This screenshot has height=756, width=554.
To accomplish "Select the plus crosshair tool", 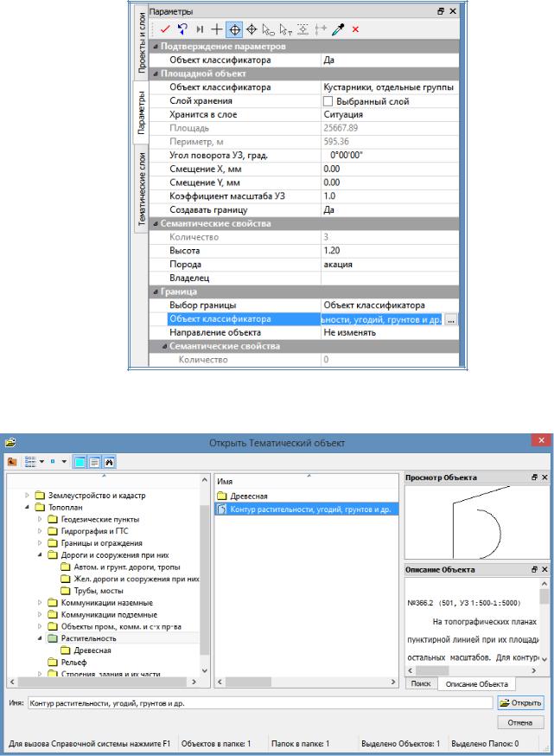I will (x=217, y=29).
